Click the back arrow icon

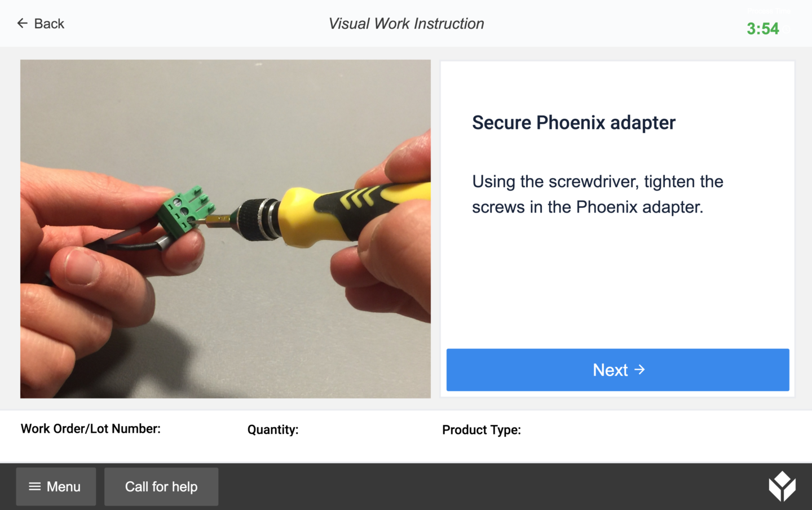[21, 23]
